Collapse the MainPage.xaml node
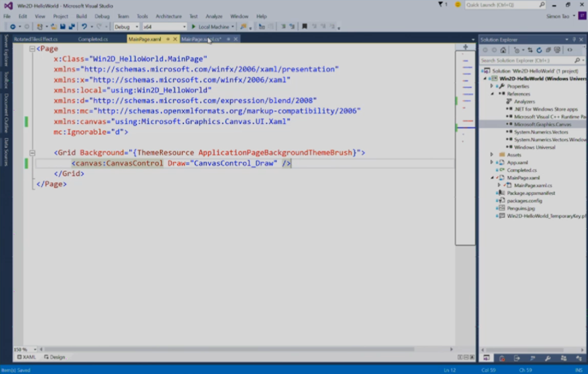 click(x=492, y=178)
